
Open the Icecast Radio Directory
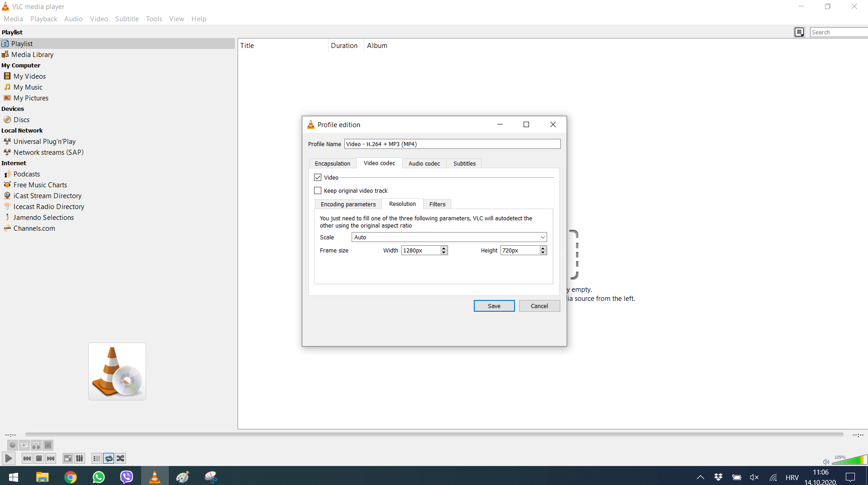[x=48, y=206]
